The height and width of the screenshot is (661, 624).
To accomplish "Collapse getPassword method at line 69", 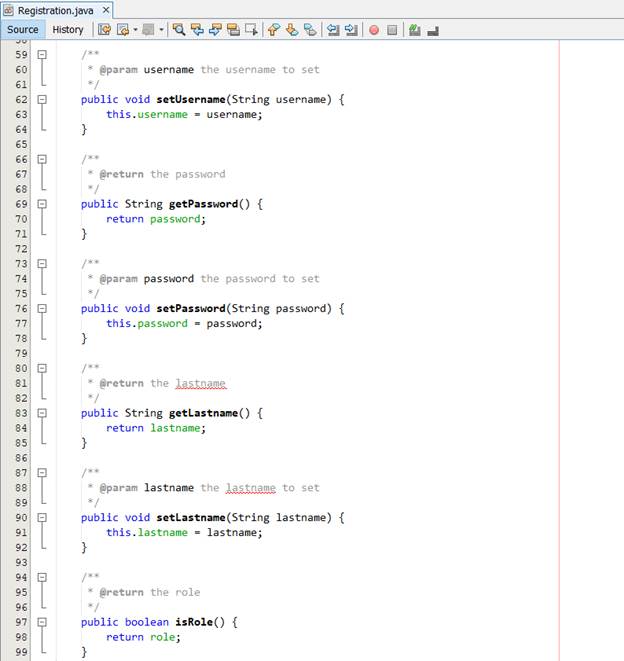I will pos(42,204).
